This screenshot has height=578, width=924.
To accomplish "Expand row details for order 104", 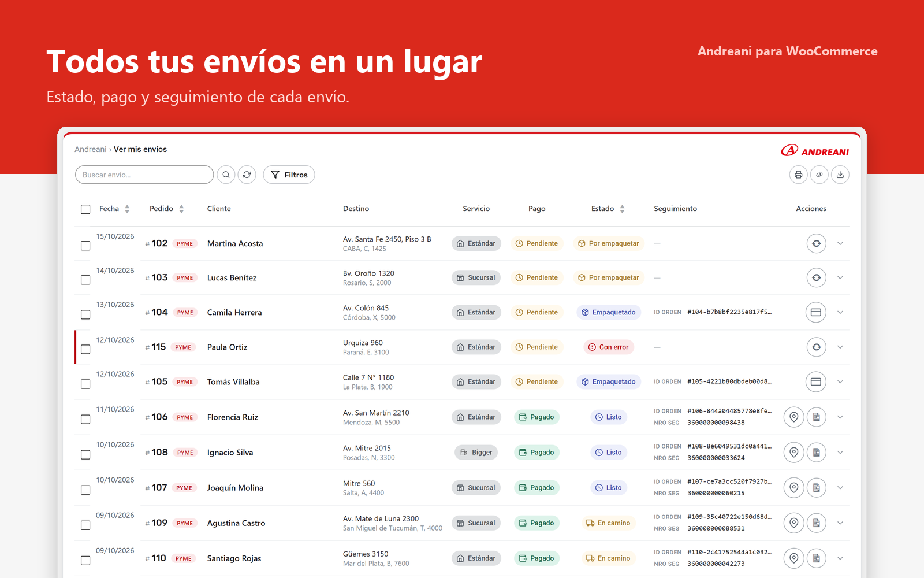I will coord(840,312).
